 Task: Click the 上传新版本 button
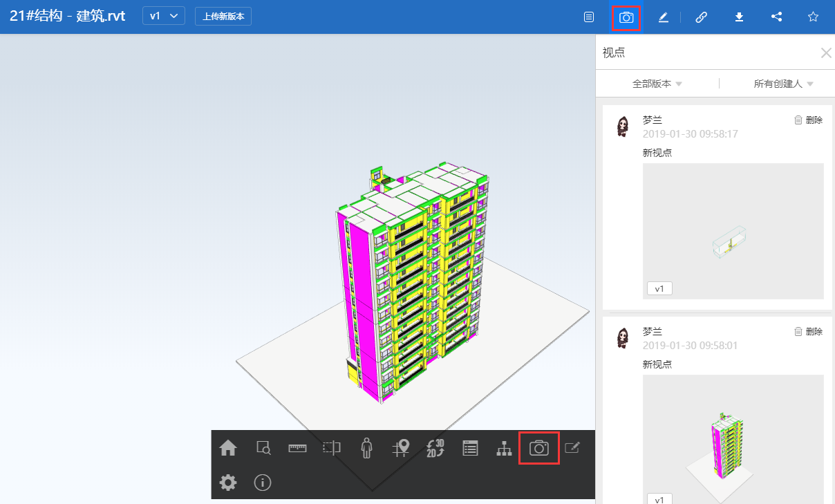[x=223, y=16]
